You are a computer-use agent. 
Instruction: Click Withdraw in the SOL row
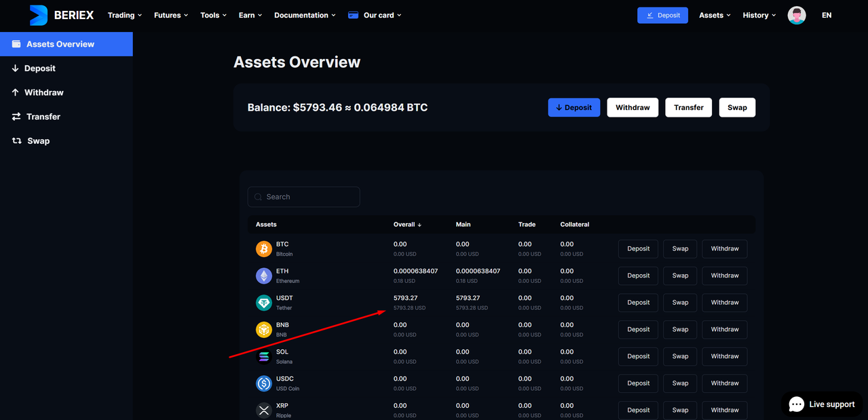[725, 356]
